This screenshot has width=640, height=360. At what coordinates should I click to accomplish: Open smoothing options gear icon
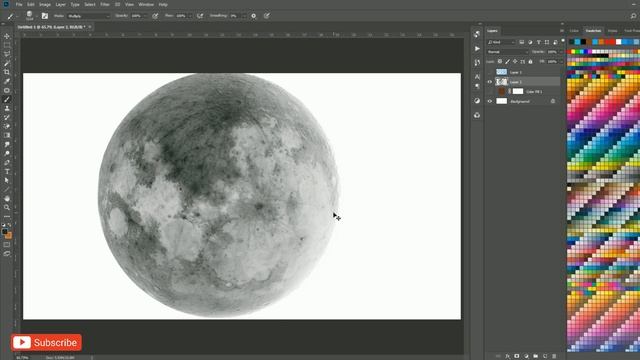(x=253, y=16)
